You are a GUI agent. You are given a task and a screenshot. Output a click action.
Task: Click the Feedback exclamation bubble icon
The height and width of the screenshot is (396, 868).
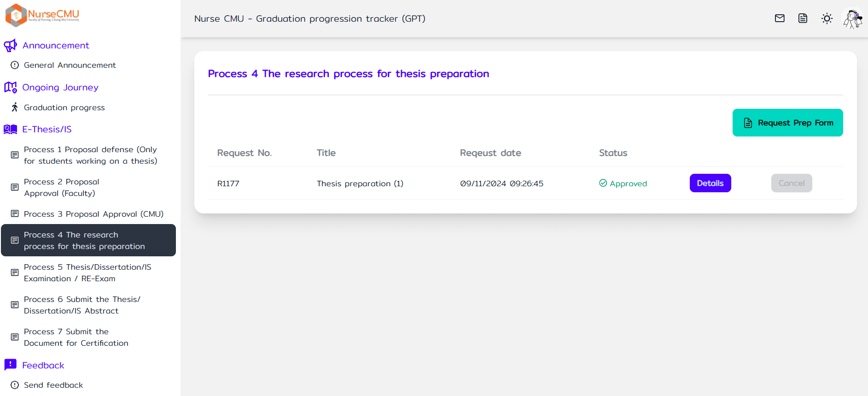tap(10, 365)
